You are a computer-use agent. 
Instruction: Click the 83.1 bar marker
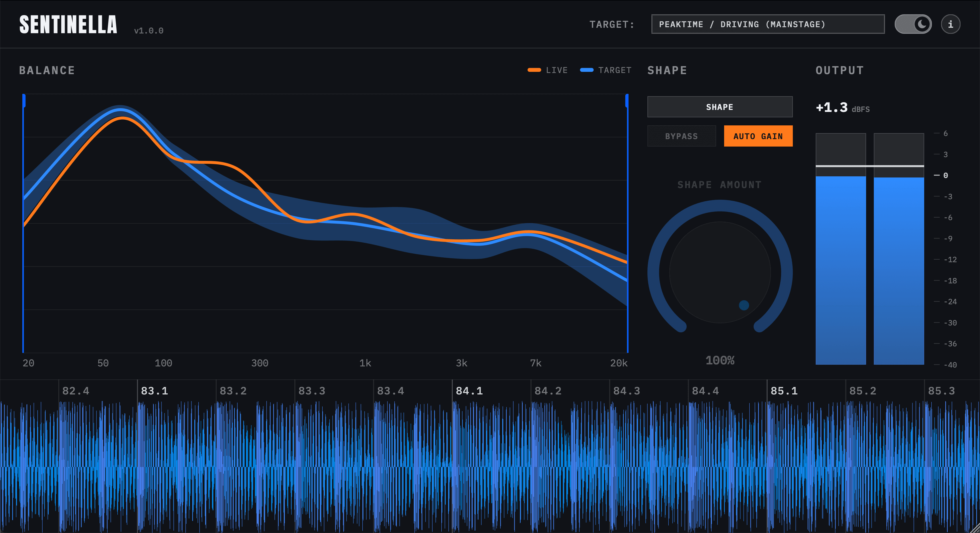[155, 391]
